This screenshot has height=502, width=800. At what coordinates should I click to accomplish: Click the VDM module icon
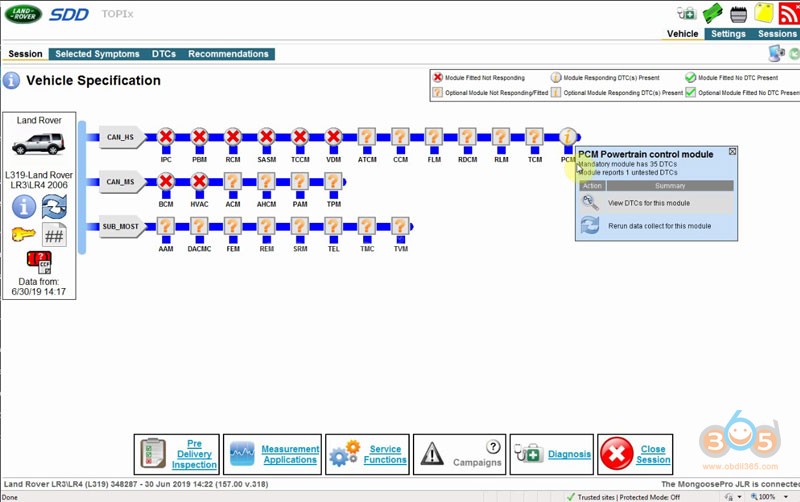[x=334, y=137]
